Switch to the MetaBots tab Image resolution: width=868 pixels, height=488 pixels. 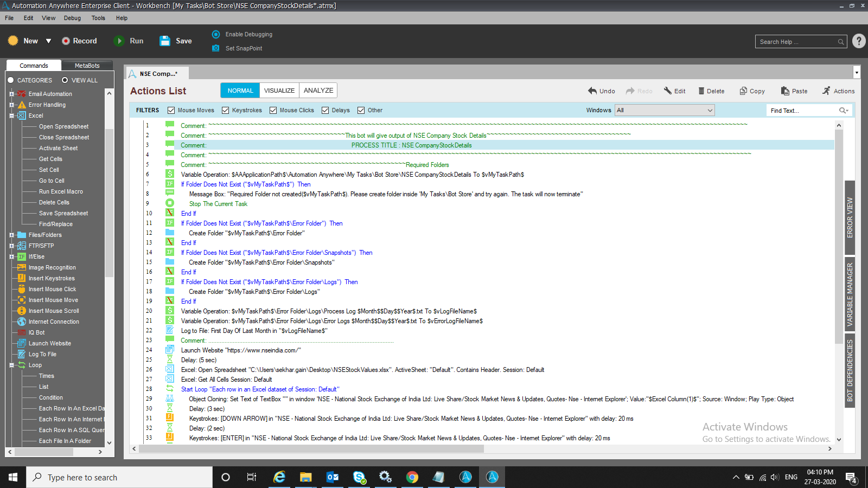tap(87, 66)
